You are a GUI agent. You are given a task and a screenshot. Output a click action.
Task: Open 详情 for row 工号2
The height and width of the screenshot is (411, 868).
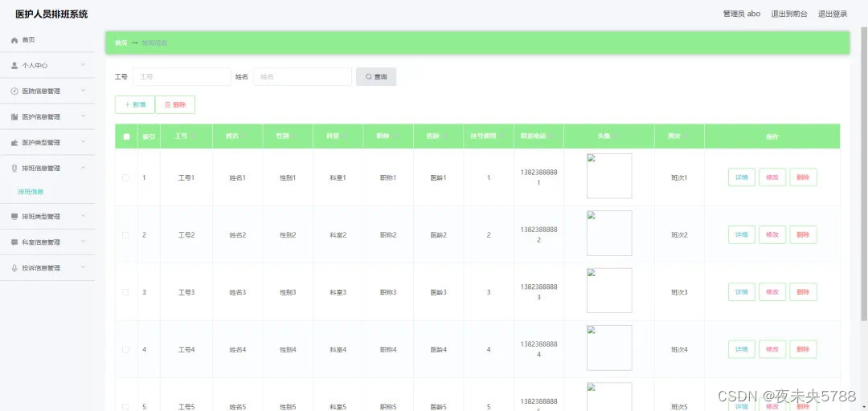(x=741, y=235)
